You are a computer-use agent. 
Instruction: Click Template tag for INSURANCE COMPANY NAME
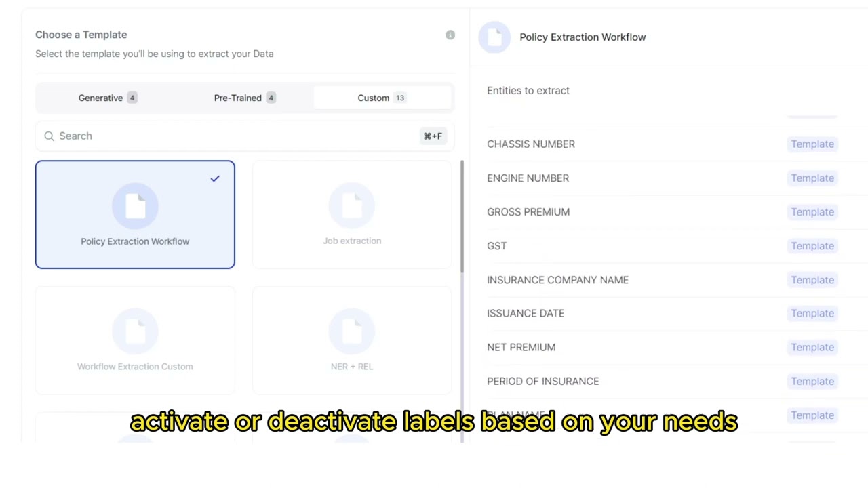[x=812, y=279]
